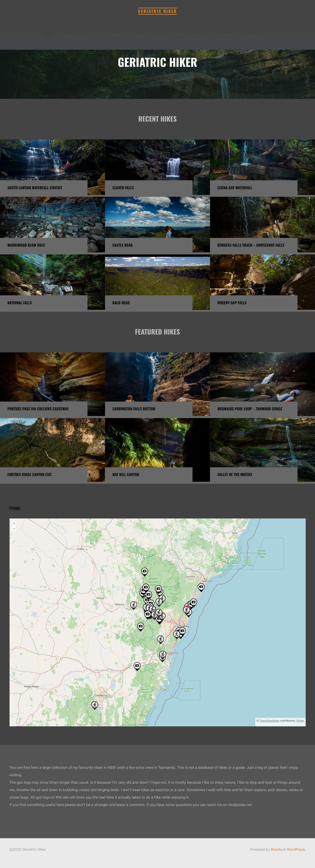Select the lone hiker marker between Sydney and Wollongong

click(x=161, y=639)
